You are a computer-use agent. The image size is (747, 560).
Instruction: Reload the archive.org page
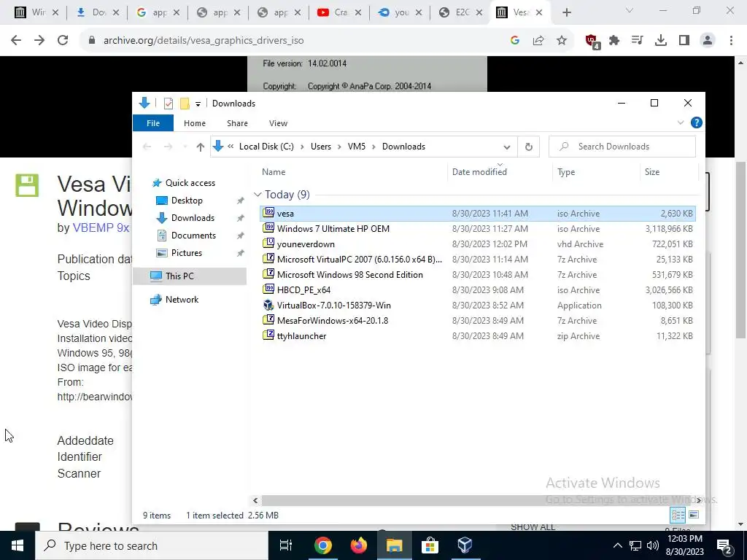[x=63, y=41]
